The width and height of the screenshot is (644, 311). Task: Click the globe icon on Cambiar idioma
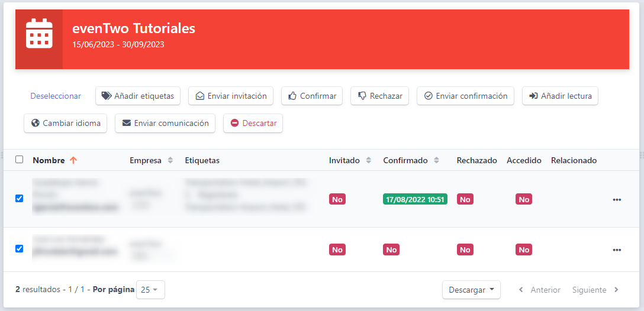point(36,123)
